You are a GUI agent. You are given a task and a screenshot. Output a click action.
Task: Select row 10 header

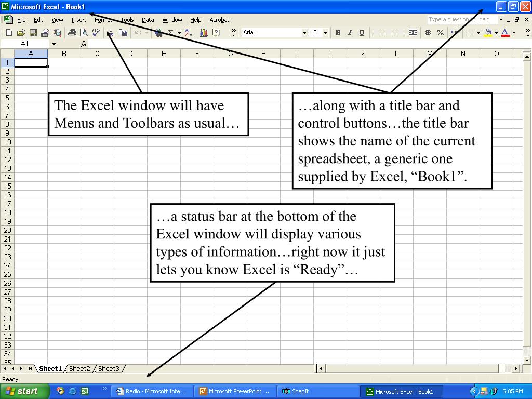(x=7, y=142)
